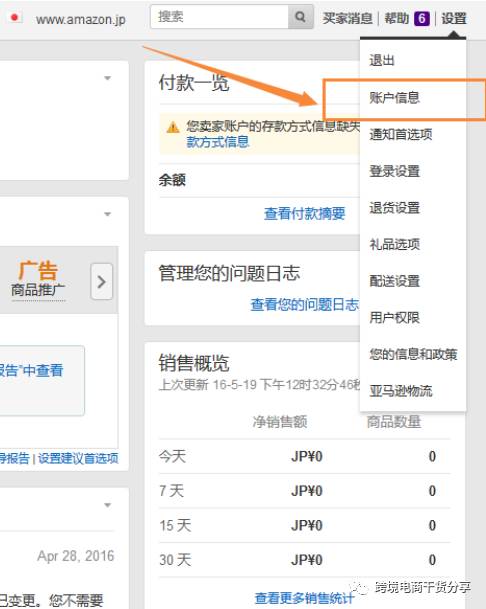Open the 查看更多销售统计 link
The width and height of the screenshot is (486, 609).
pos(305,598)
